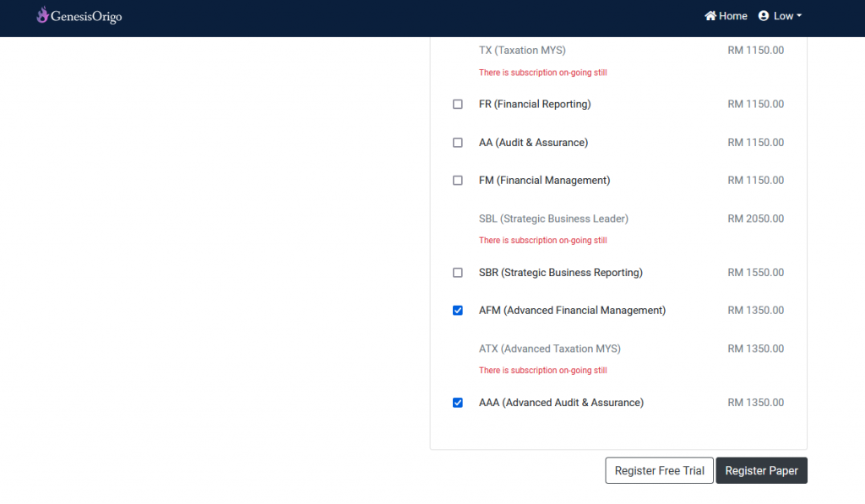865x504 pixels.
Task: Click the GenesisOrigo brand name text
Action: pos(86,17)
